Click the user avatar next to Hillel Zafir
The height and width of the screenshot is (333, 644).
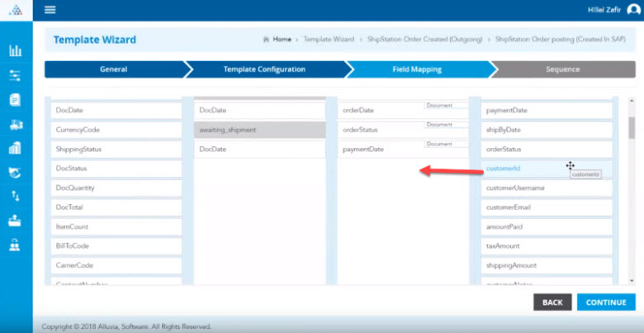click(633, 10)
